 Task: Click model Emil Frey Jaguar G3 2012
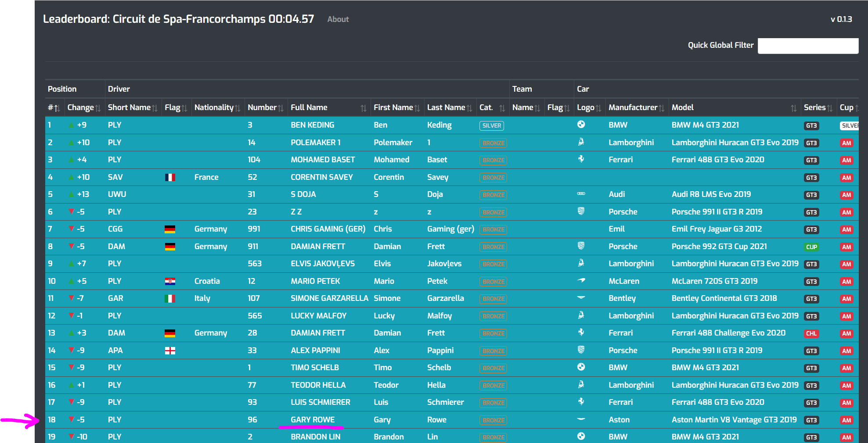[717, 229]
